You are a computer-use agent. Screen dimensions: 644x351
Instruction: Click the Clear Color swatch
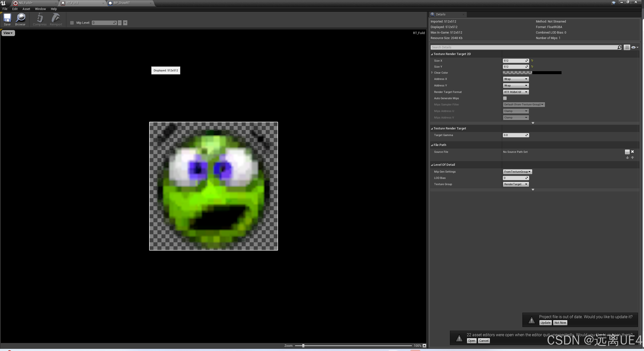pos(532,73)
